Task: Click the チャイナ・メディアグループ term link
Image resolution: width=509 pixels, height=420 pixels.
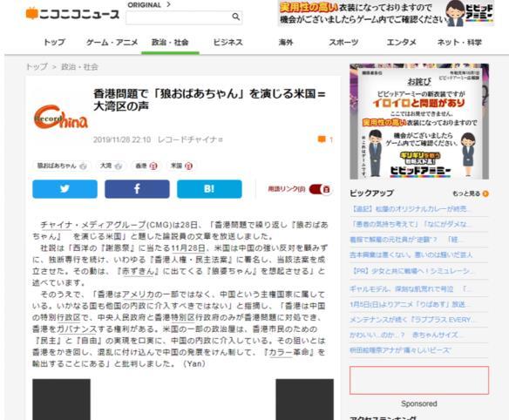Action: coord(93,225)
